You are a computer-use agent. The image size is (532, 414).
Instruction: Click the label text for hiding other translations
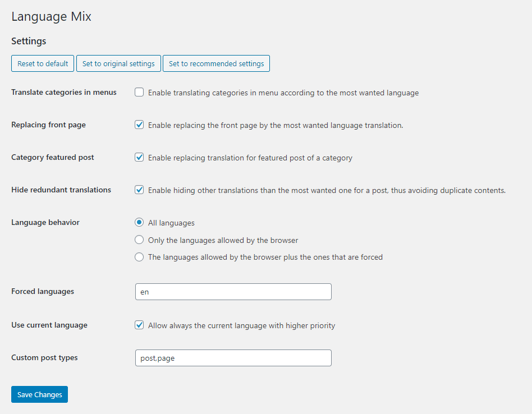327,191
